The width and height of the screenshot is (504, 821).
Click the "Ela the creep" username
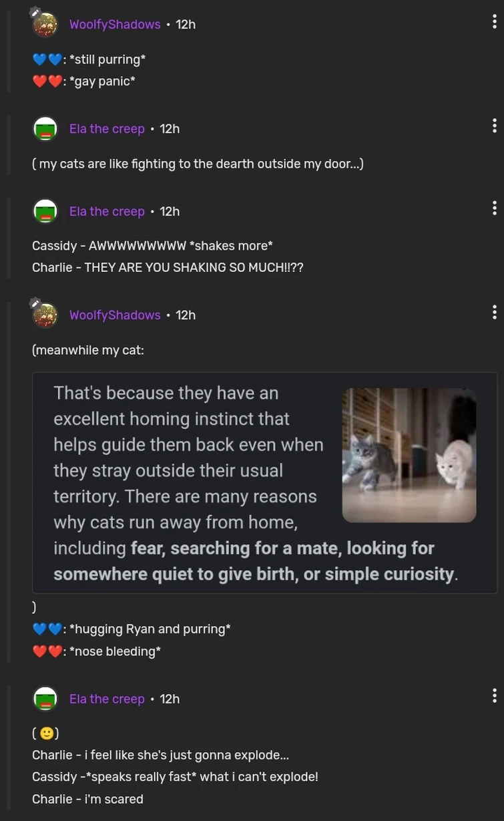pos(107,127)
